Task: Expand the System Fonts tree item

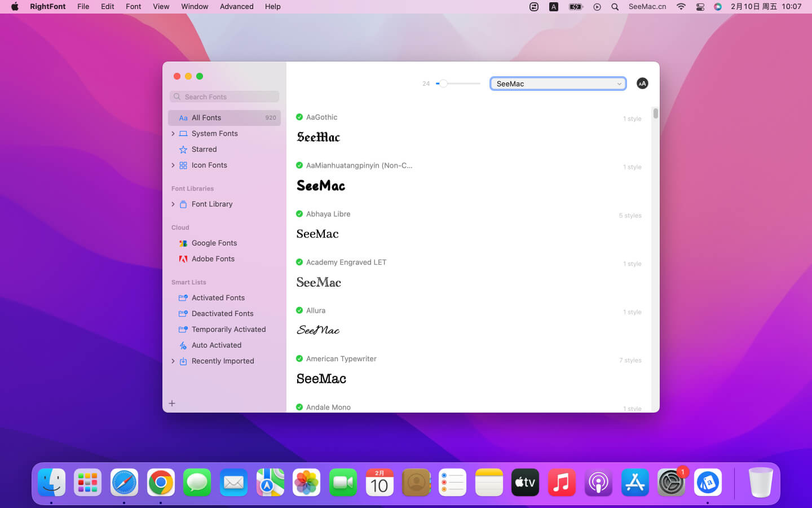Action: pyautogui.click(x=173, y=134)
